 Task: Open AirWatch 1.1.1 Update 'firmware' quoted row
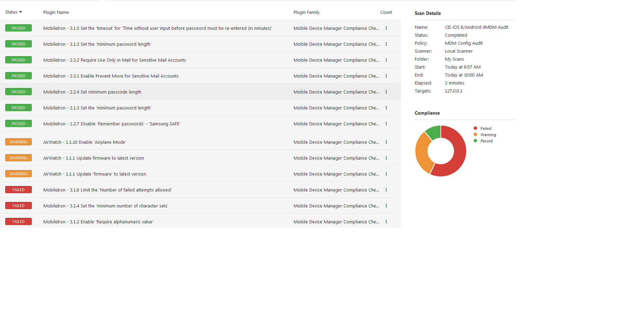[200, 174]
